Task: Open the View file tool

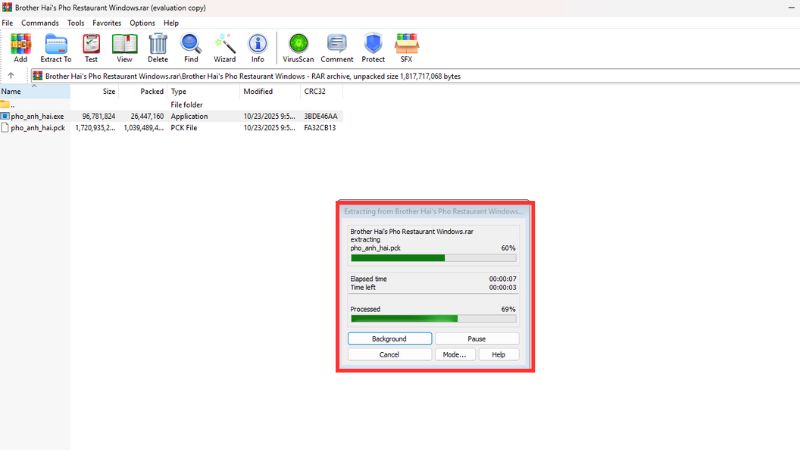Action: [124, 46]
